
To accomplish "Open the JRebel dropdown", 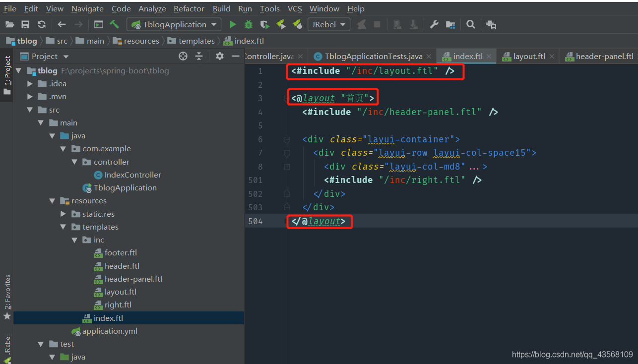I will tap(329, 24).
